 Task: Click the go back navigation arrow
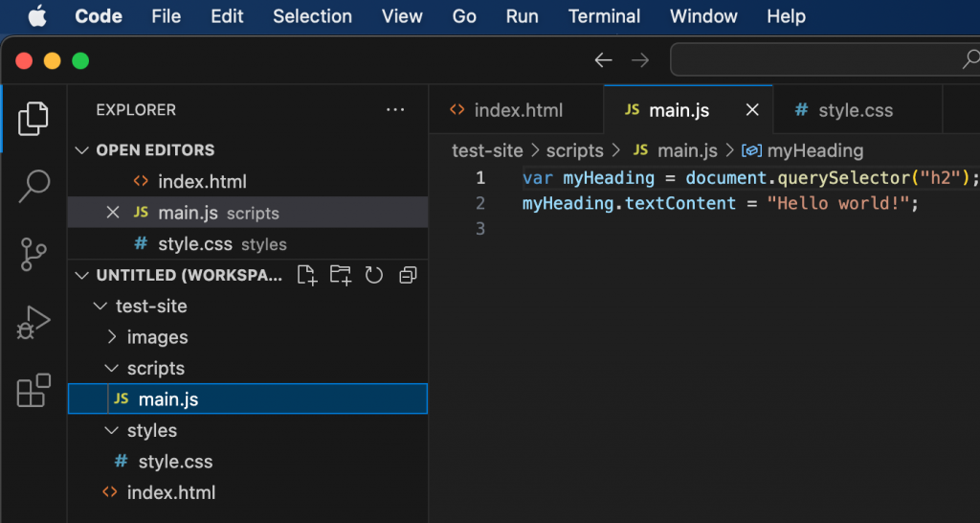pyautogui.click(x=603, y=60)
